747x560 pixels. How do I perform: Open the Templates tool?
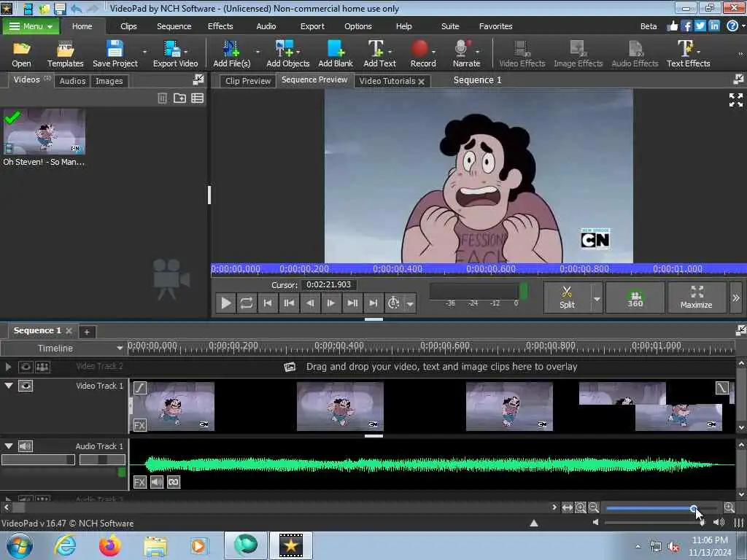tap(65, 53)
